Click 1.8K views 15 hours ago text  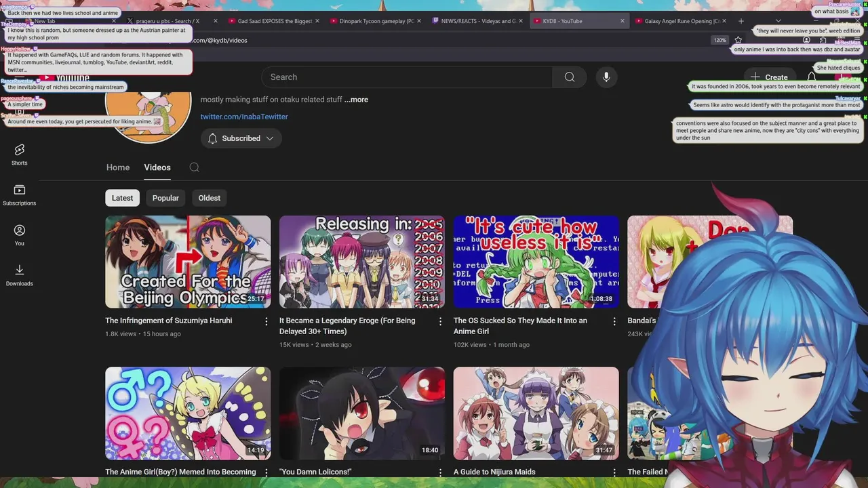click(143, 334)
